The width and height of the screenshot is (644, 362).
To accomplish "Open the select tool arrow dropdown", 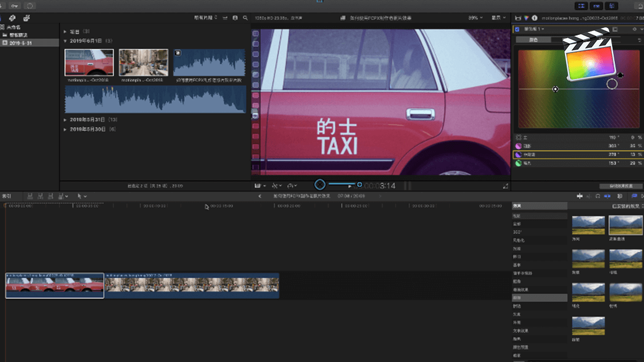I will coord(82,196).
